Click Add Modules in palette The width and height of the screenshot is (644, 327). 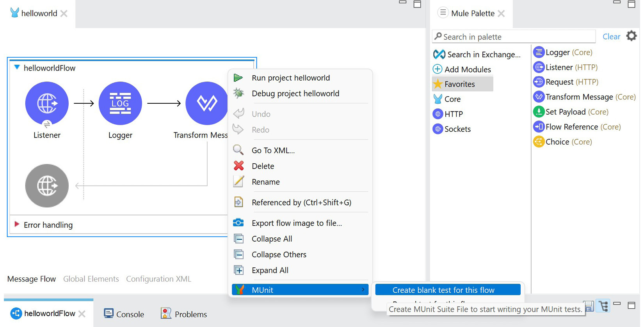pyautogui.click(x=462, y=69)
